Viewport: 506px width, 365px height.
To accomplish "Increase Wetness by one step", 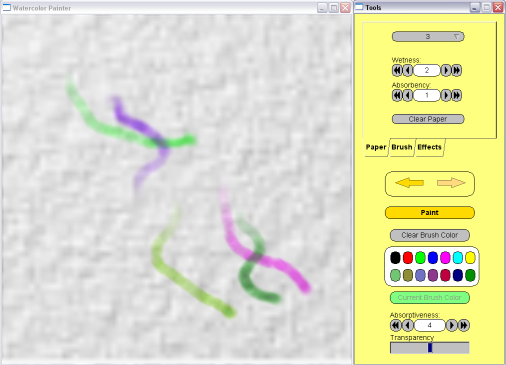I will click(x=446, y=70).
